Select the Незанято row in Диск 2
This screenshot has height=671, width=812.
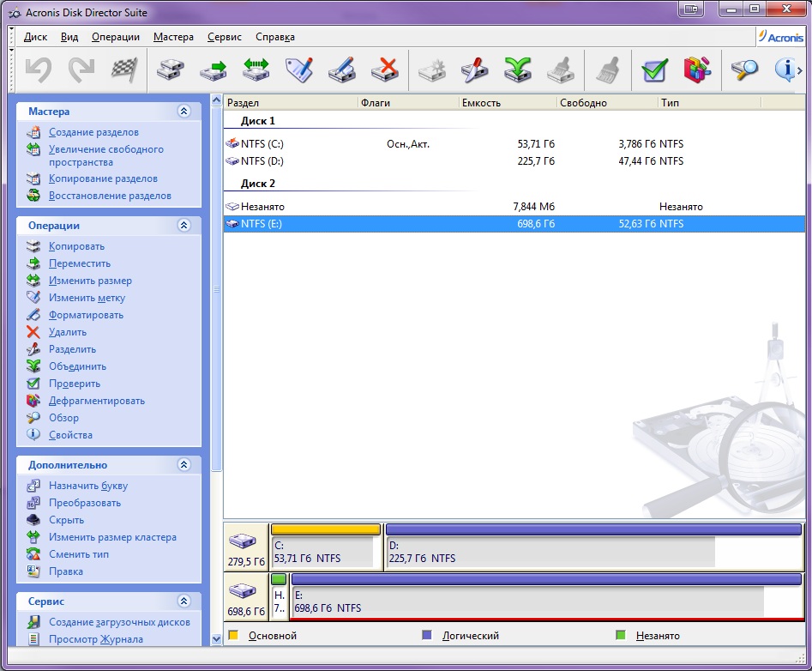coord(514,206)
